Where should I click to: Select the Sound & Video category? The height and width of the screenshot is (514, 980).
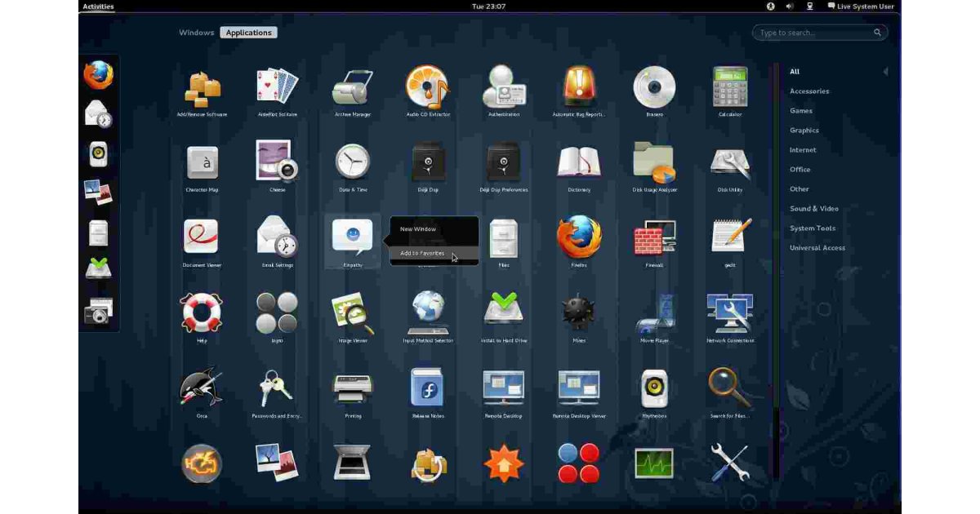[813, 209]
